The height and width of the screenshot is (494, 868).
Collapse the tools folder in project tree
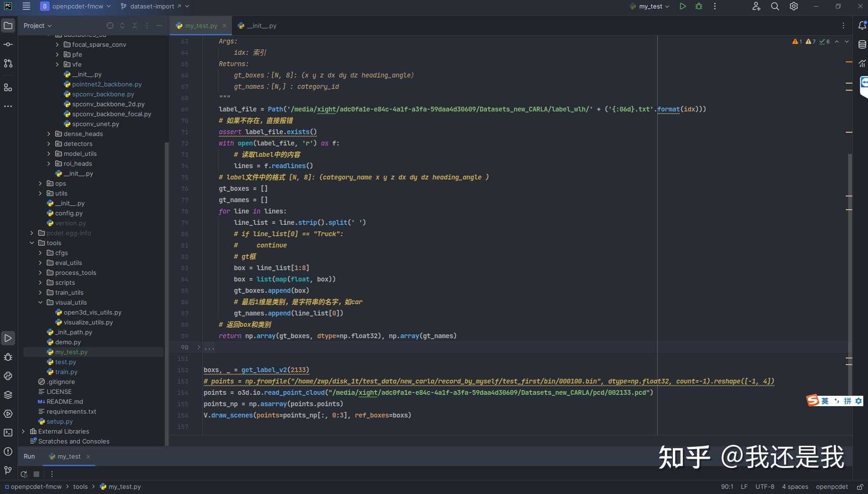[32, 243]
